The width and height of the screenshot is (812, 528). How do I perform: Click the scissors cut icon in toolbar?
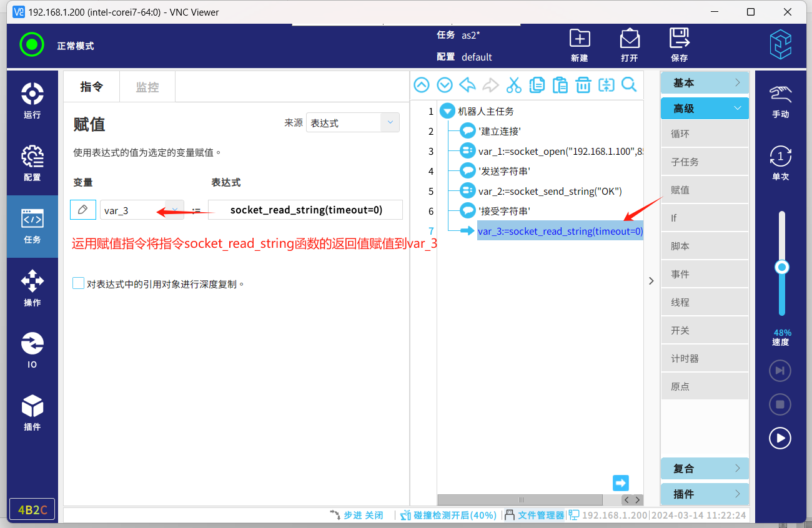point(513,85)
